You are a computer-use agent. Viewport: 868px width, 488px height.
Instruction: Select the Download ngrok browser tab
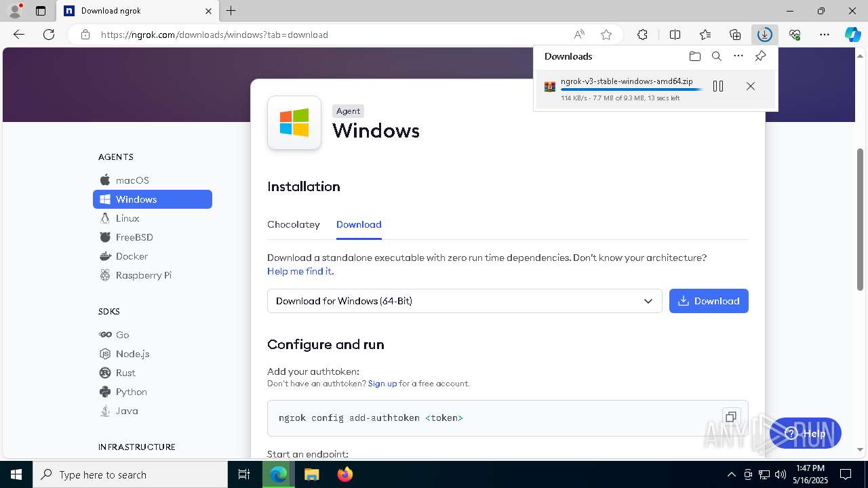[x=138, y=11]
